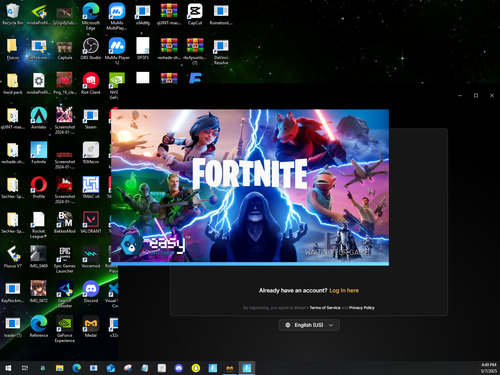Open File Explorer from the taskbar
500x375 pixels.
click(60, 368)
